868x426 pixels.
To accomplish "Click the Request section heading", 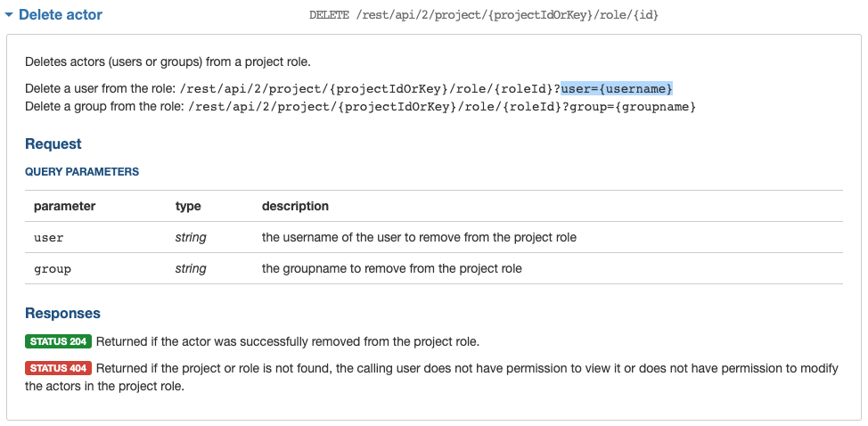I will point(53,144).
